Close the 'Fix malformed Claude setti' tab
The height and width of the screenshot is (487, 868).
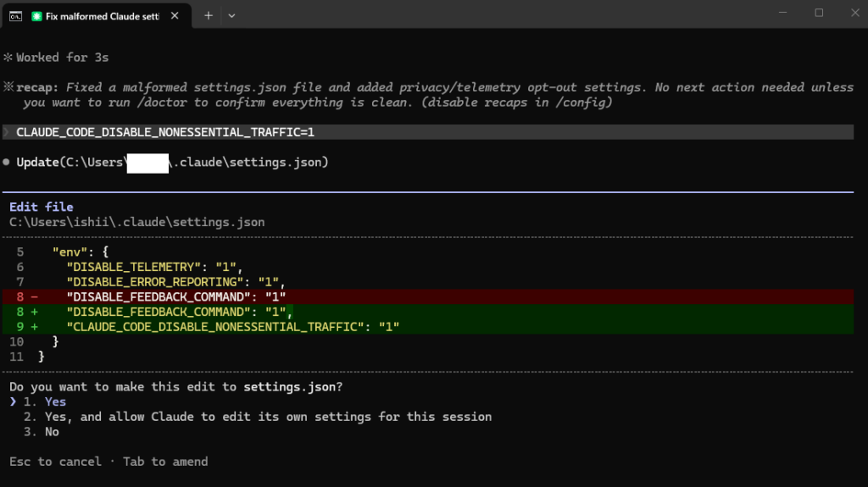coord(175,16)
